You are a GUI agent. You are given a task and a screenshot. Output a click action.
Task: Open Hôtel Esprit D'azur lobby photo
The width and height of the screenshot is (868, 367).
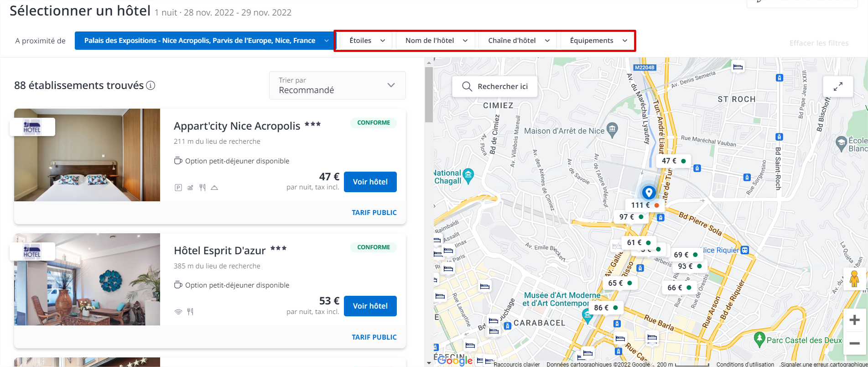87,279
